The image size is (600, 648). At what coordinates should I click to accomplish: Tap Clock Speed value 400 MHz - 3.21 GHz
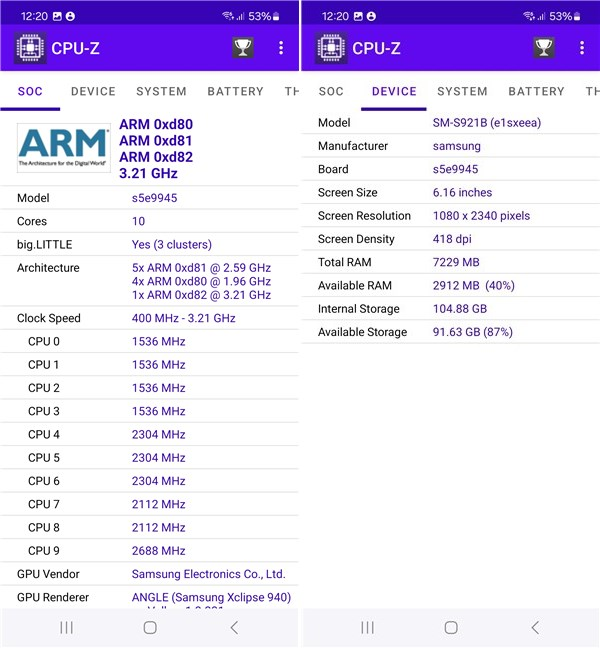point(183,318)
